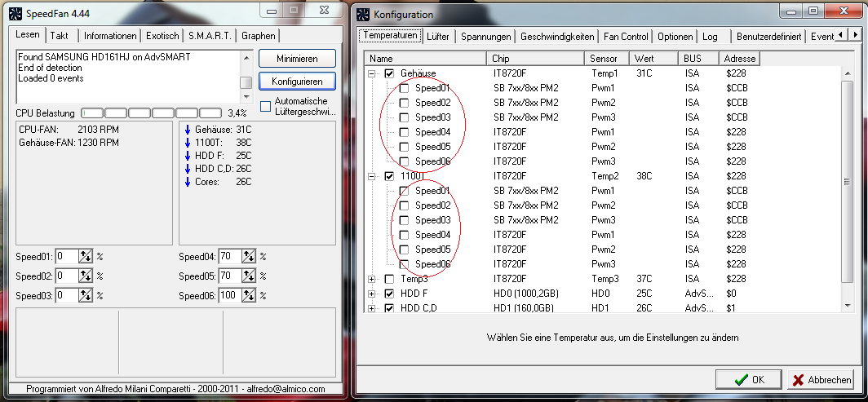Open the Informationen tab

click(110, 35)
